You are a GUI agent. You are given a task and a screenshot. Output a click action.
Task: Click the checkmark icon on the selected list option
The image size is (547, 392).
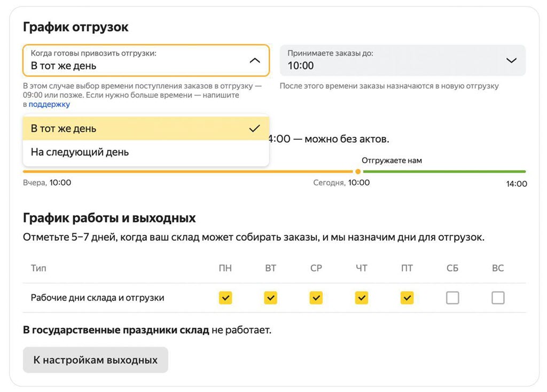pos(254,129)
